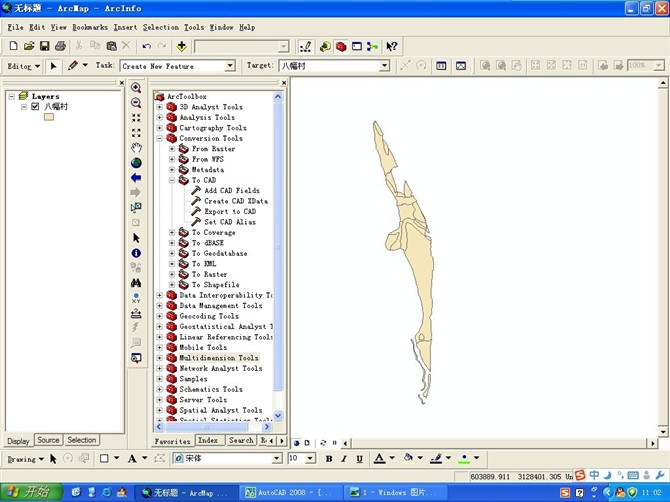Image resolution: width=670 pixels, height=502 pixels.
Task: Toggle italic text formatting in Drawing toolbar
Action: coord(343,458)
